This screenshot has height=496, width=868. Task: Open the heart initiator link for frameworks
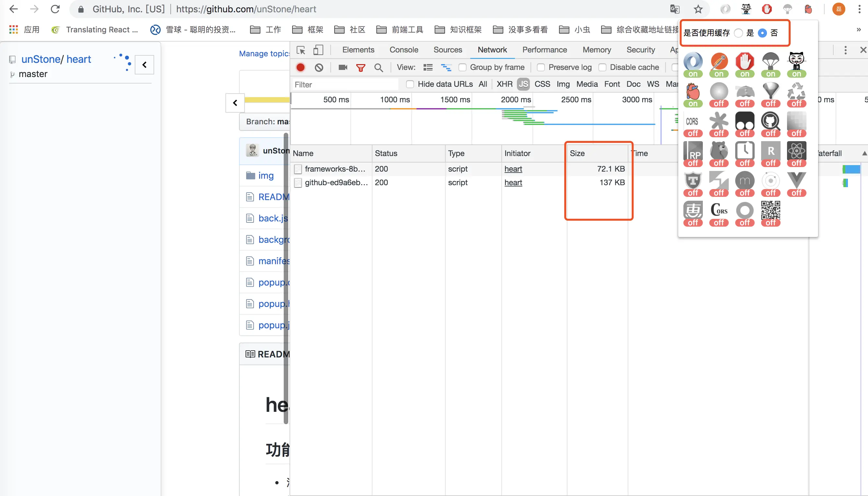[513, 169]
